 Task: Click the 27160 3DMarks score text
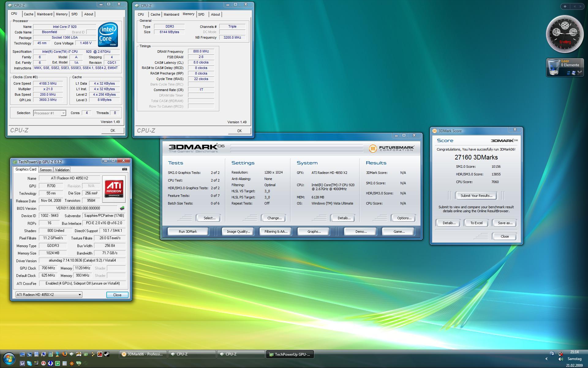[x=476, y=157]
